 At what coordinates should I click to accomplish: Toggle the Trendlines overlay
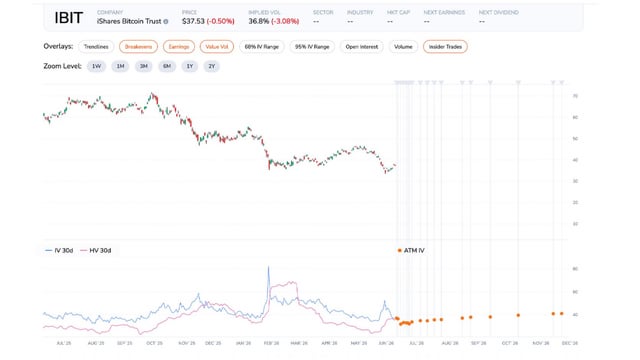(96, 47)
